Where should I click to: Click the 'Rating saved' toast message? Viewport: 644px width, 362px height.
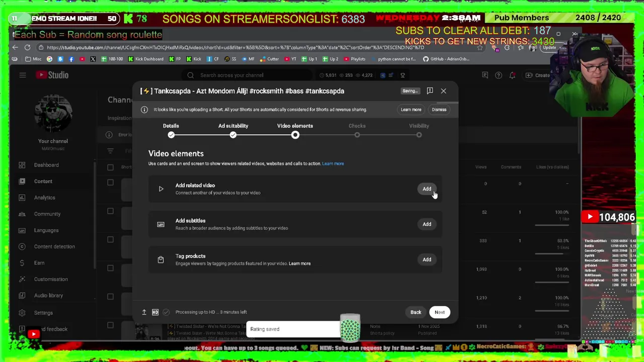(x=294, y=329)
